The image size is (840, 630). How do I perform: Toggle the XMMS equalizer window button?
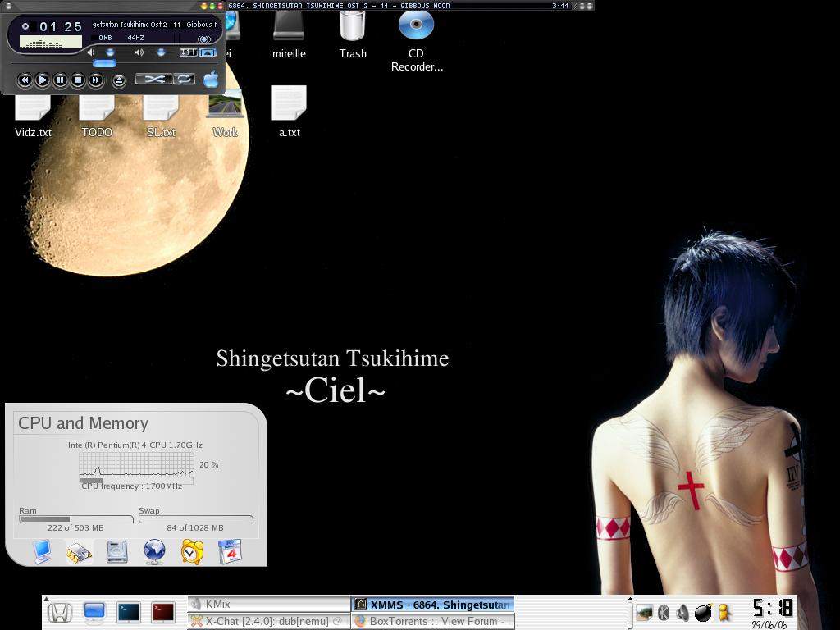click(x=188, y=52)
